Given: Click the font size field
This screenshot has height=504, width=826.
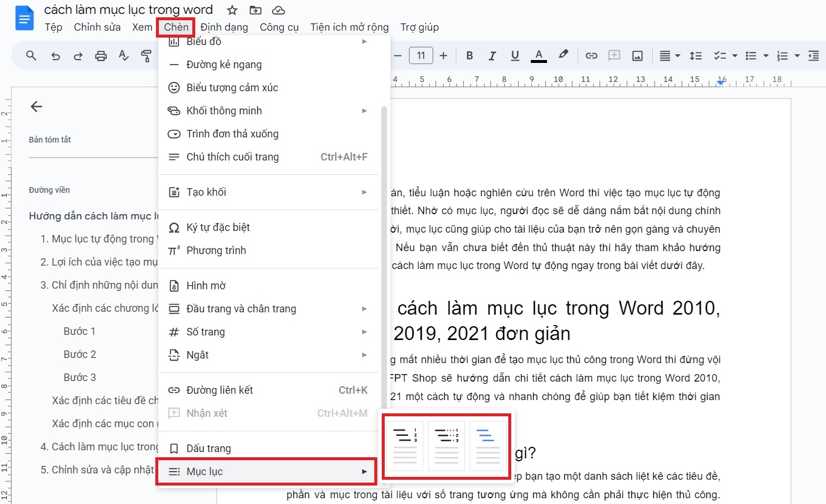Looking at the screenshot, I should (421, 55).
